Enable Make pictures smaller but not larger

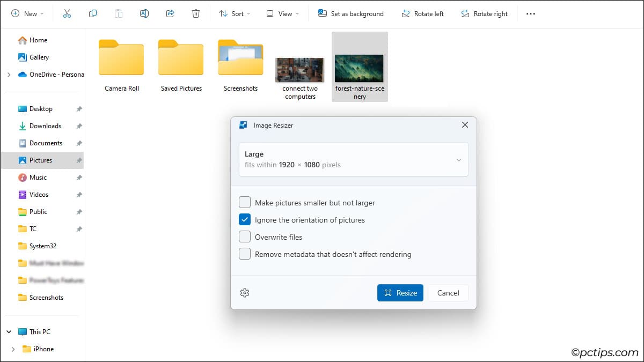pos(245,202)
